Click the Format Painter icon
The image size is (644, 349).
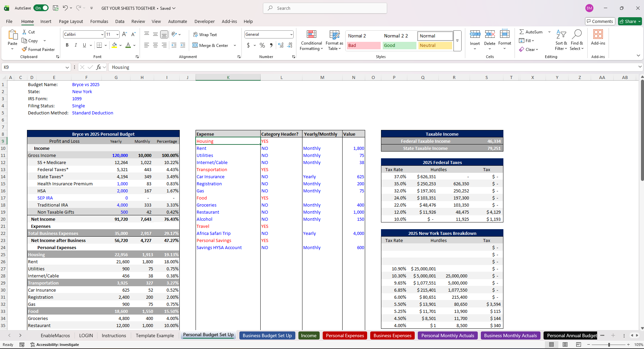[25, 49]
